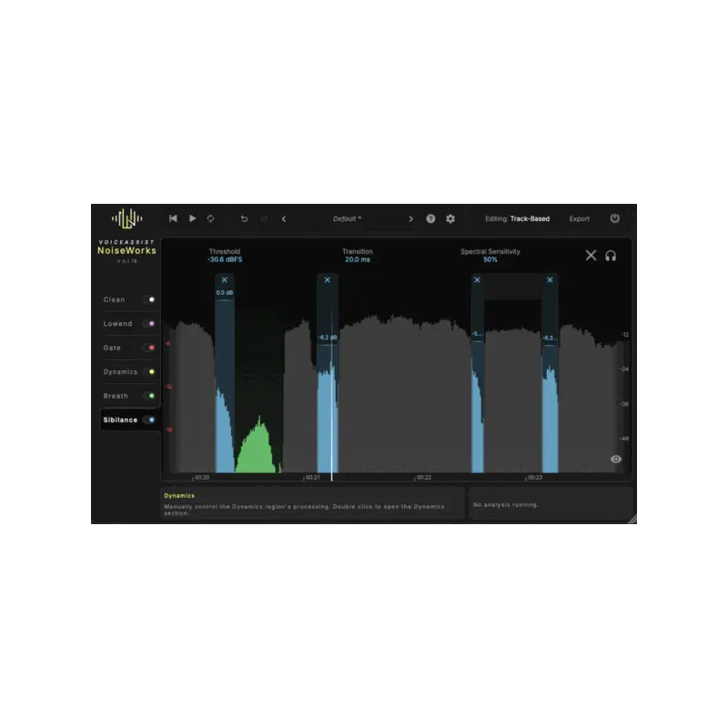Adjust Spectral Sensitivity value 50%
Image resolution: width=728 pixels, height=728 pixels.
[x=490, y=259]
